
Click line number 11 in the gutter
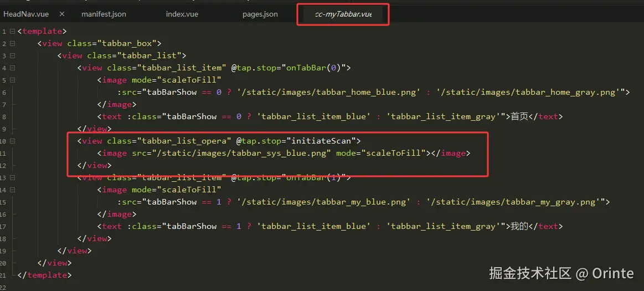pyautogui.click(x=3, y=154)
